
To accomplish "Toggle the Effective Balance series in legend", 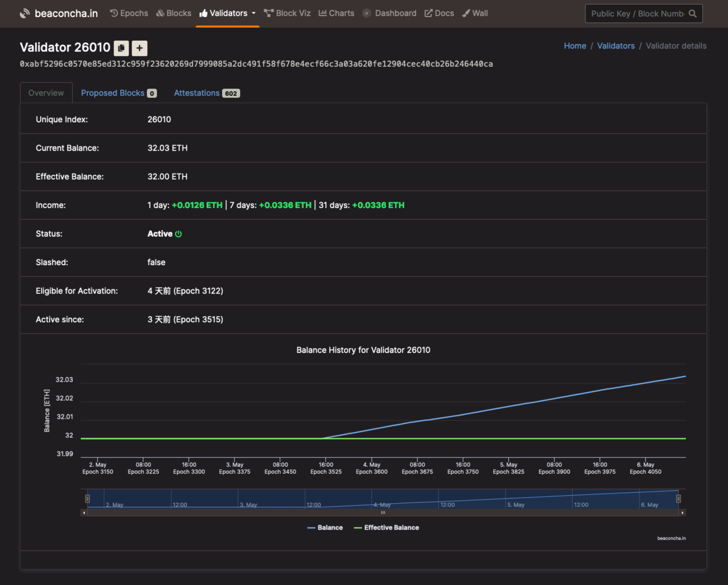I will coord(386,527).
